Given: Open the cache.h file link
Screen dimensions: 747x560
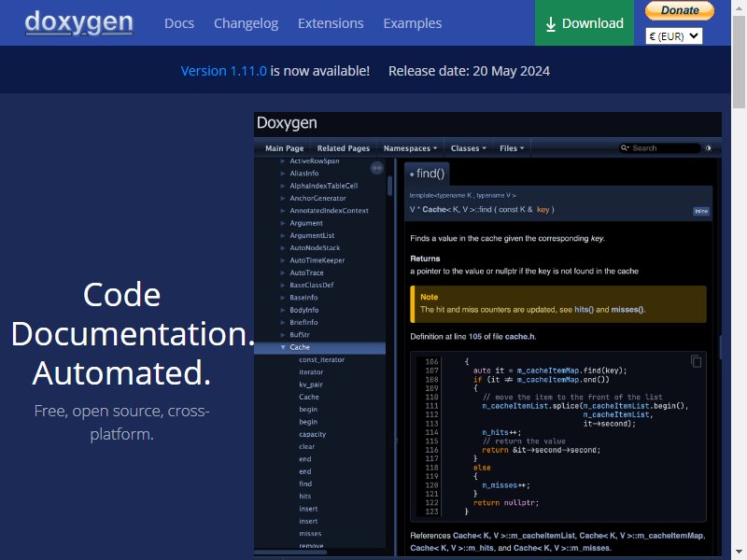Looking at the screenshot, I should click(520, 337).
